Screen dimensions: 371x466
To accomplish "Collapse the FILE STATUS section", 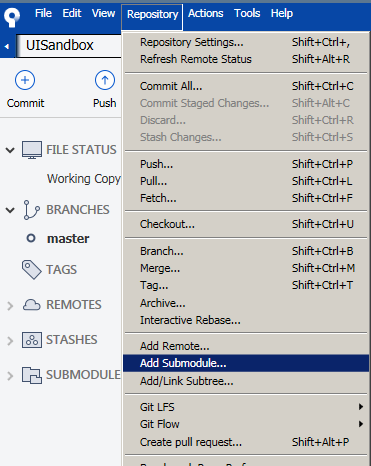I will 10,150.
